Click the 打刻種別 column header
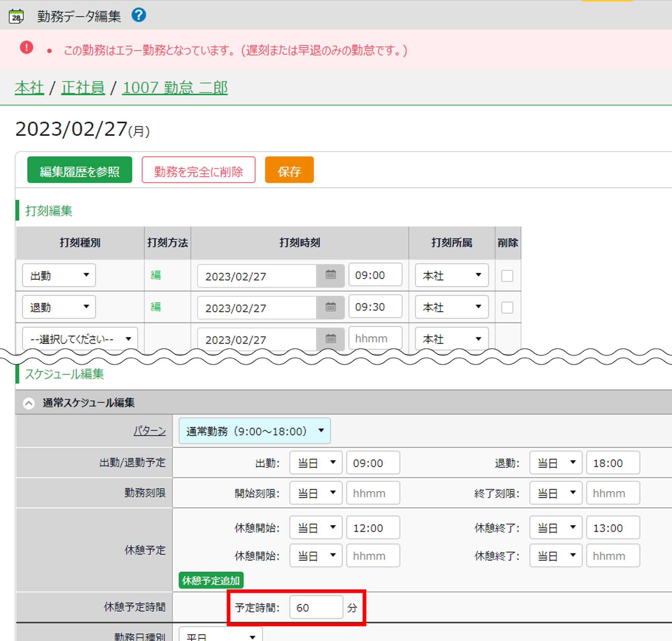 click(x=80, y=243)
